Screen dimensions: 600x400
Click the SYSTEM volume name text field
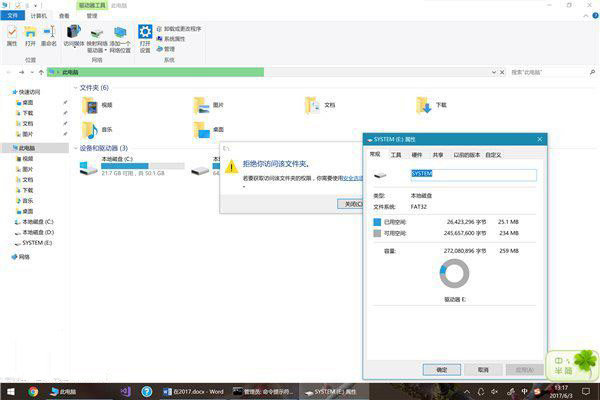472,174
